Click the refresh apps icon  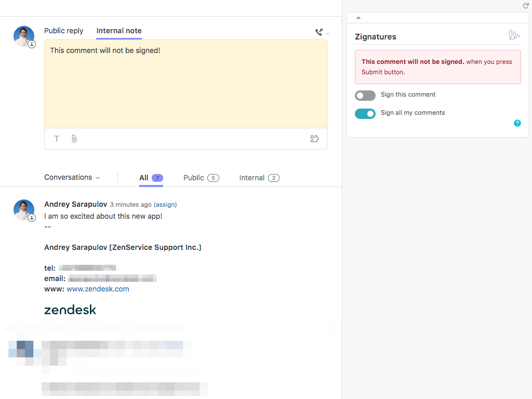pos(525,6)
